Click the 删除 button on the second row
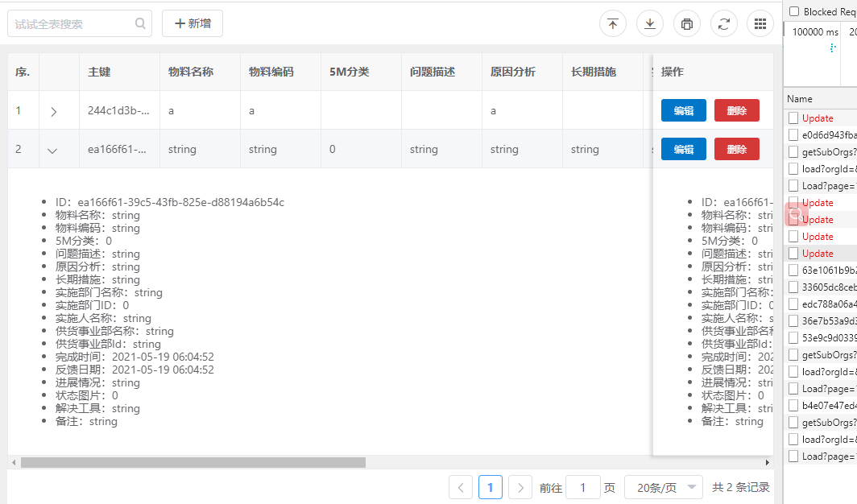Viewport: 857px width, 504px height. coord(736,149)
